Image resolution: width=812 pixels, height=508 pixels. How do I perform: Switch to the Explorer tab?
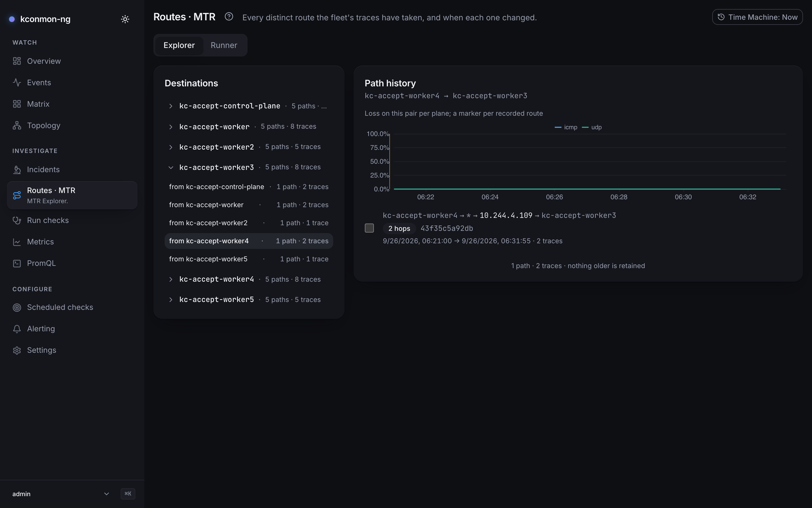pyautogui.click(x=179, y=45)
